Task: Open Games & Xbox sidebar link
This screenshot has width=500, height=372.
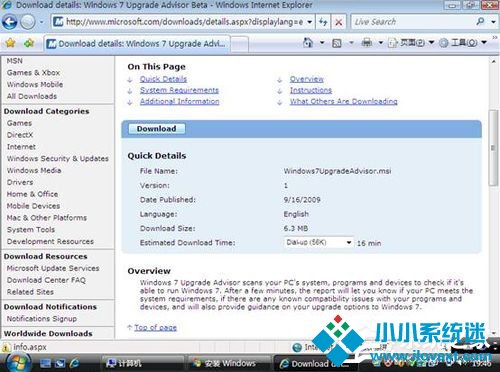Action: tap(33, 72)
